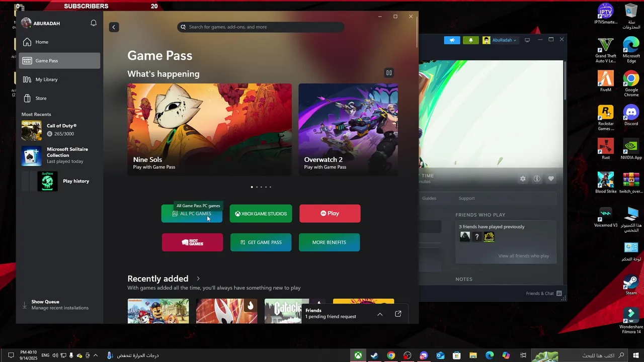Open the Home section in Xbox sidebar

click(59, 42)
